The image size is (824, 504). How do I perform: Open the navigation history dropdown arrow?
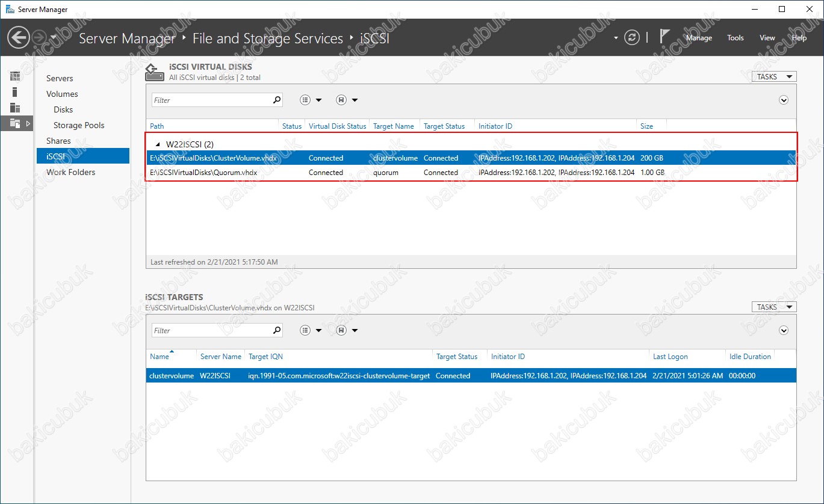(54, 38)
